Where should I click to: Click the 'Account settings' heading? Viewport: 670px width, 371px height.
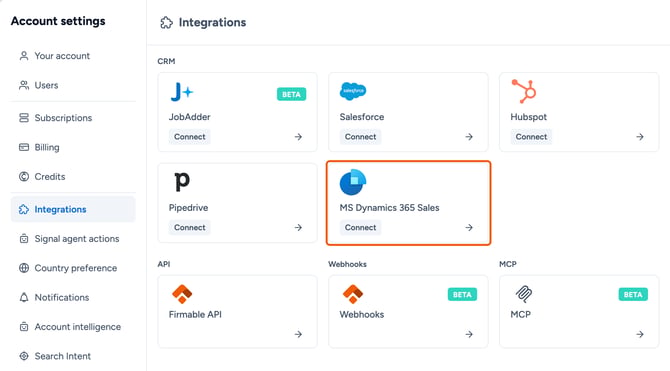(x=58, y=21)
